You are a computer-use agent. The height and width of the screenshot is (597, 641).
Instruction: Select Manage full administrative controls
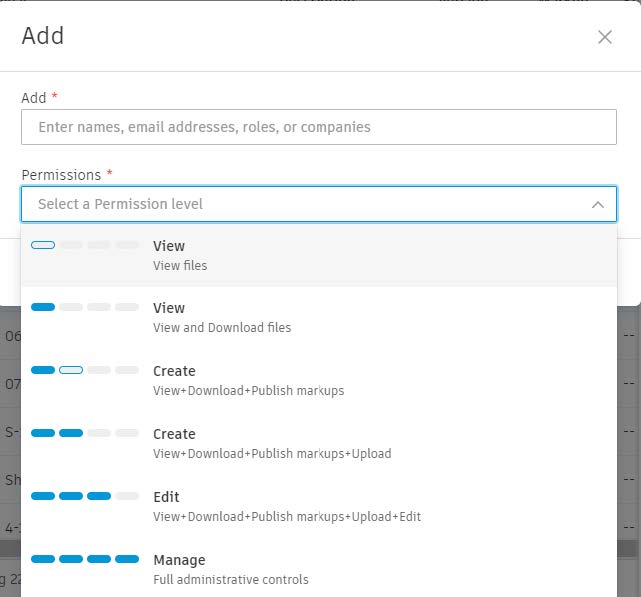(319, 570)
